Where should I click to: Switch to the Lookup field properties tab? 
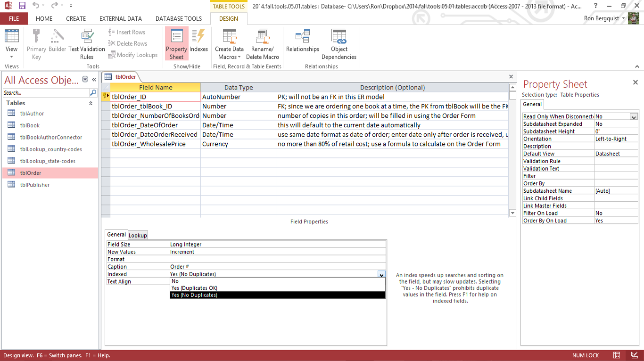(x=138, y=235)
